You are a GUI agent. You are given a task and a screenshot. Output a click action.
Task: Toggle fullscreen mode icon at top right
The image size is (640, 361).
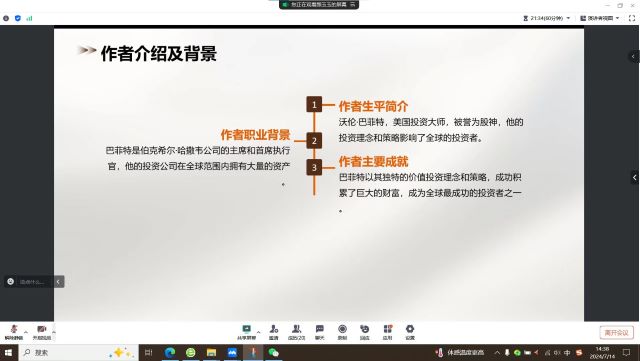click(x=632, y=18)
